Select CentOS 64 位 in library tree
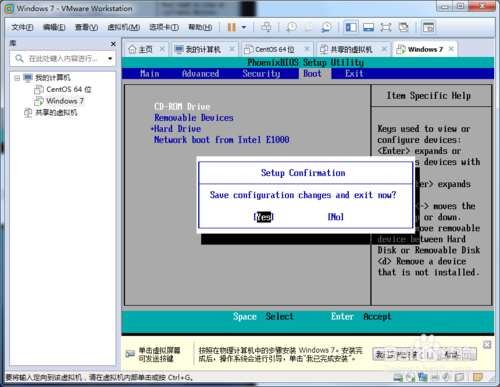This screenshot has height=387, width=500. [x=63, y=89]
